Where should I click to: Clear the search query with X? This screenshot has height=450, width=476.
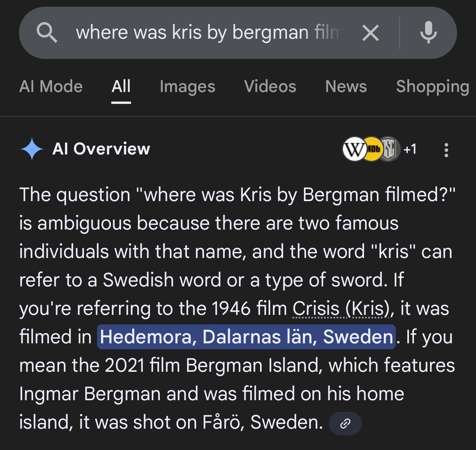click(x=370, y=33)
